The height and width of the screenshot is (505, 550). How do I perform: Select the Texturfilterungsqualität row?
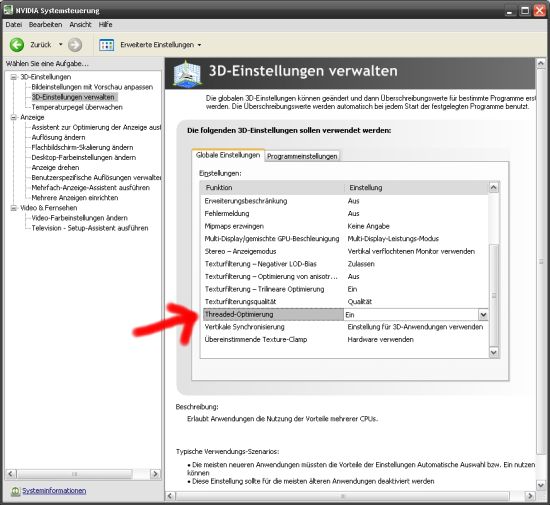point(345,302)
